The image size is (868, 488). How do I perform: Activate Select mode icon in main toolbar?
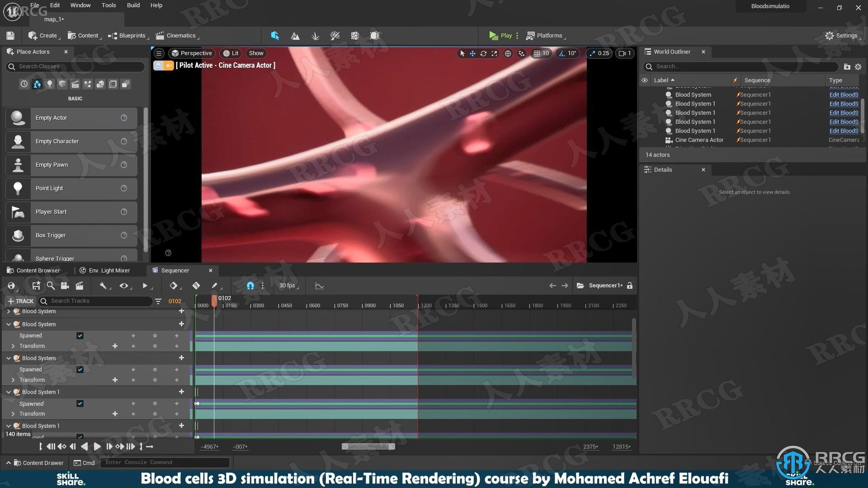[275, 36]
